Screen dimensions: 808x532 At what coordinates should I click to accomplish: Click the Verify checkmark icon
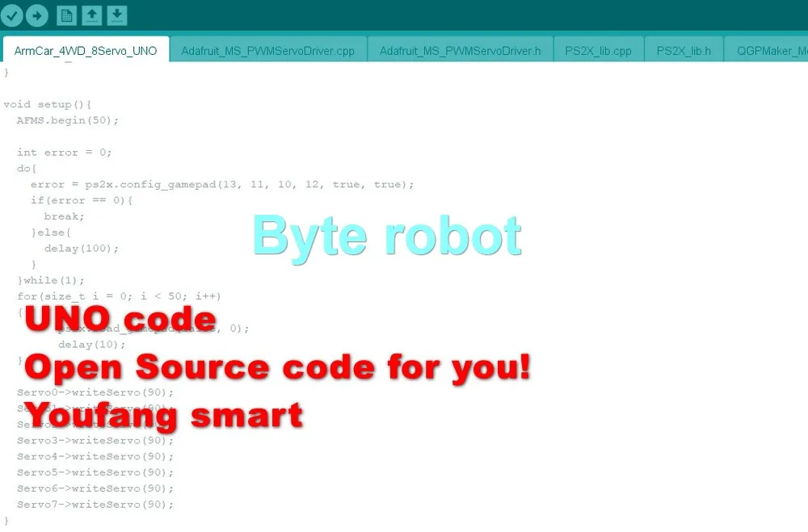[x=12, y=15]
